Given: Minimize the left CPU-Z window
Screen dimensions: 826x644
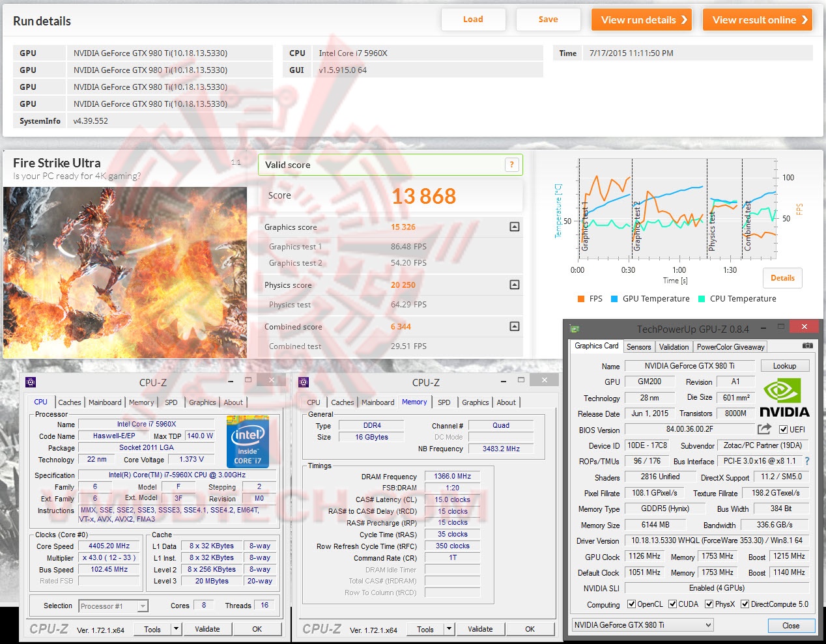Looking at the screenshot, I should coord(231,382).
